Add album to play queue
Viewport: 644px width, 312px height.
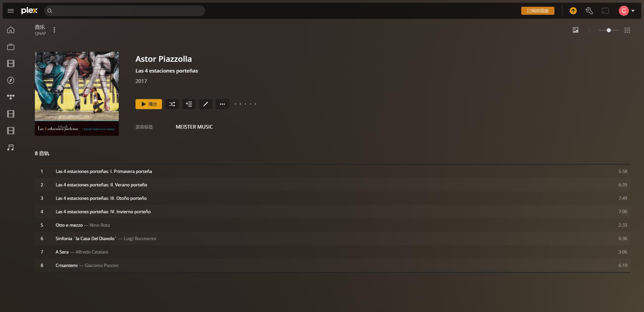pos(189,104)
